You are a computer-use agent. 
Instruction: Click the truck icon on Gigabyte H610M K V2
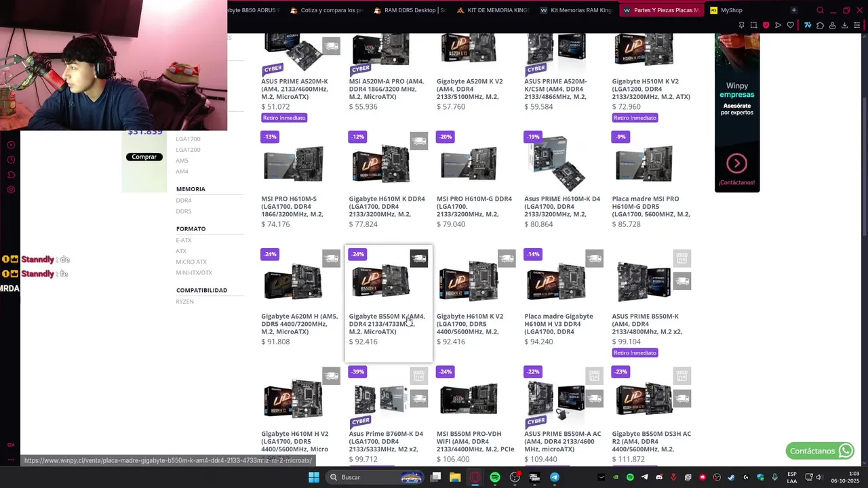click(x=507, y=258)
